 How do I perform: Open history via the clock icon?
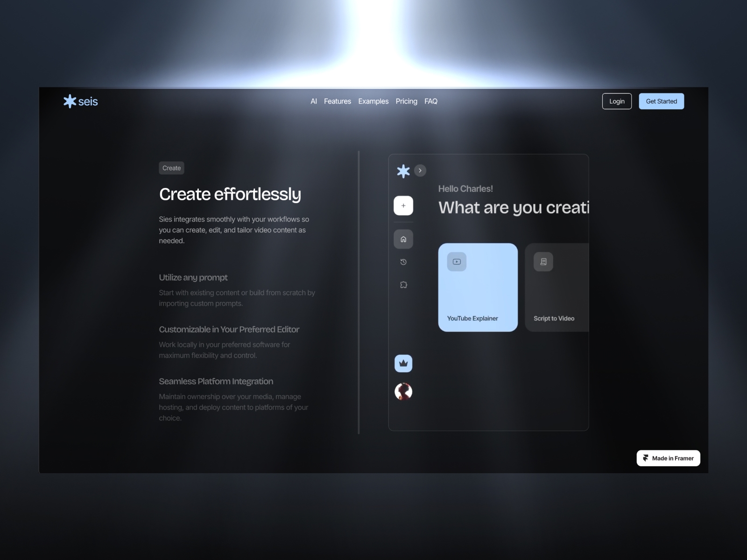pyautogui.click(x=403, y=262)
